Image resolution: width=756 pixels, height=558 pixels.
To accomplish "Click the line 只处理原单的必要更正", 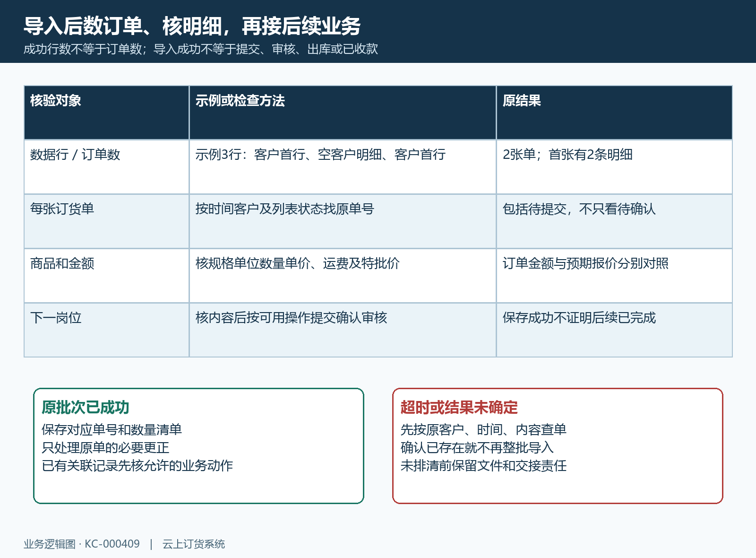I will pos(105,448).
